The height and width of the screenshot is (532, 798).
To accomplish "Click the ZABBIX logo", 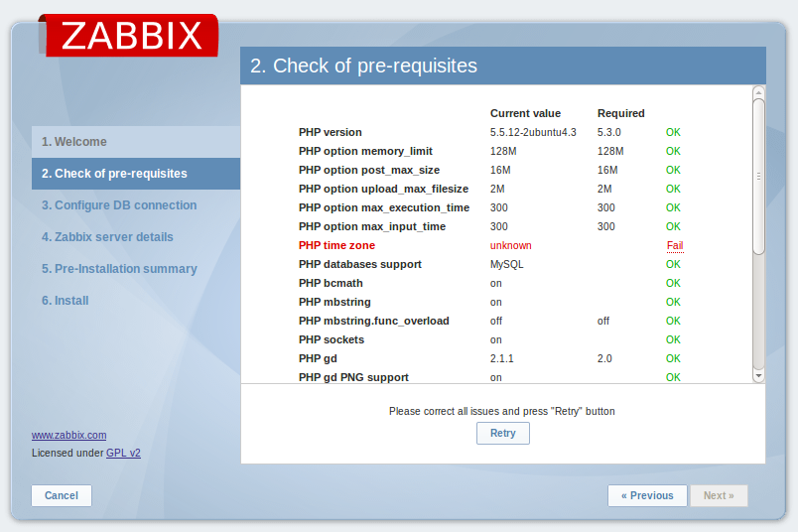I will (131, 36).
